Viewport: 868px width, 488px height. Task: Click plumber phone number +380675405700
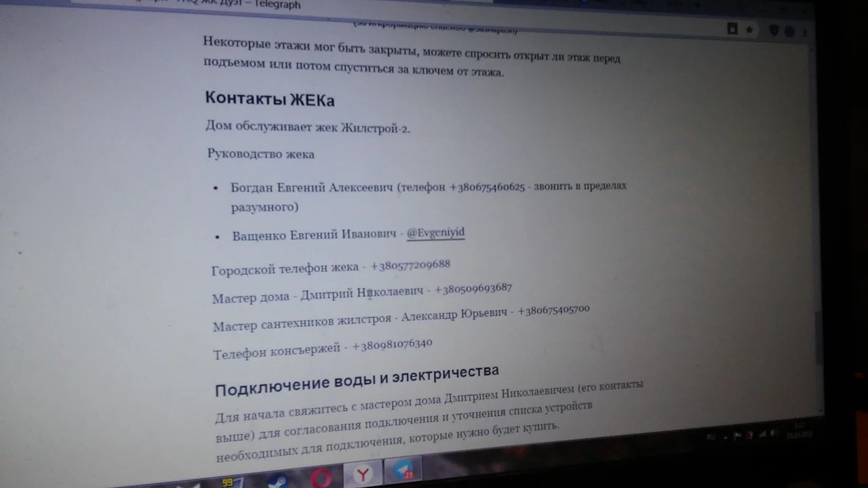(553, 310)
